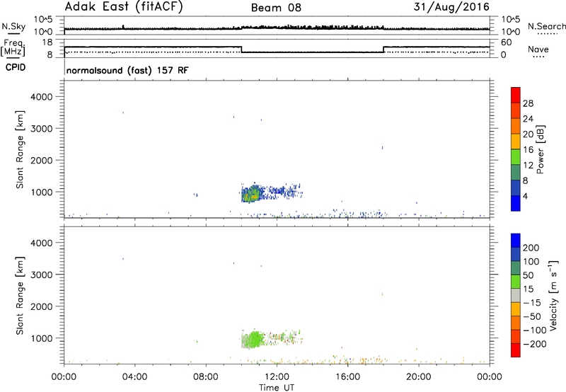Click the '-50' Velocity colorbar tick label
This screenshot has width=566, height=392.
coord(532,316)
